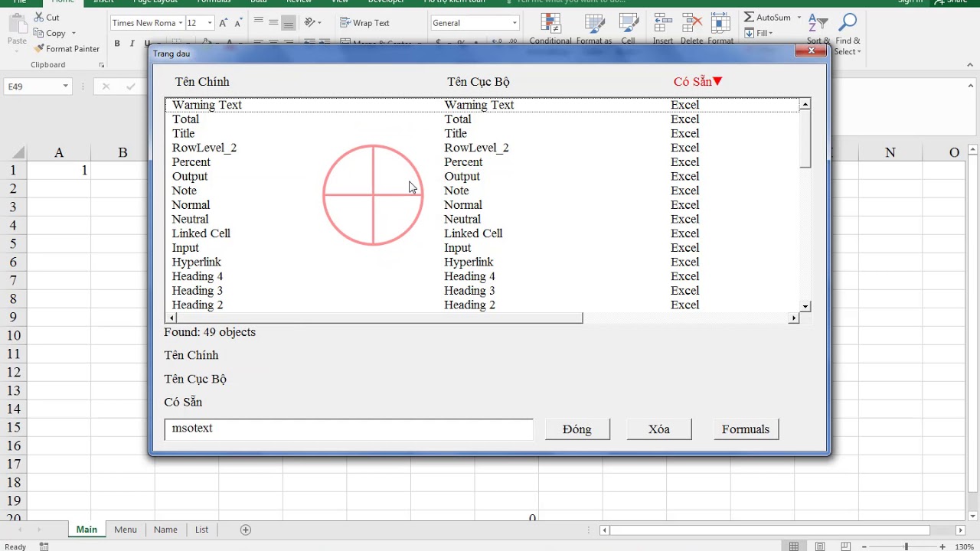Toggle Wrap Text in the ribbon
This screenshot has height=551, width=980.
364,23
